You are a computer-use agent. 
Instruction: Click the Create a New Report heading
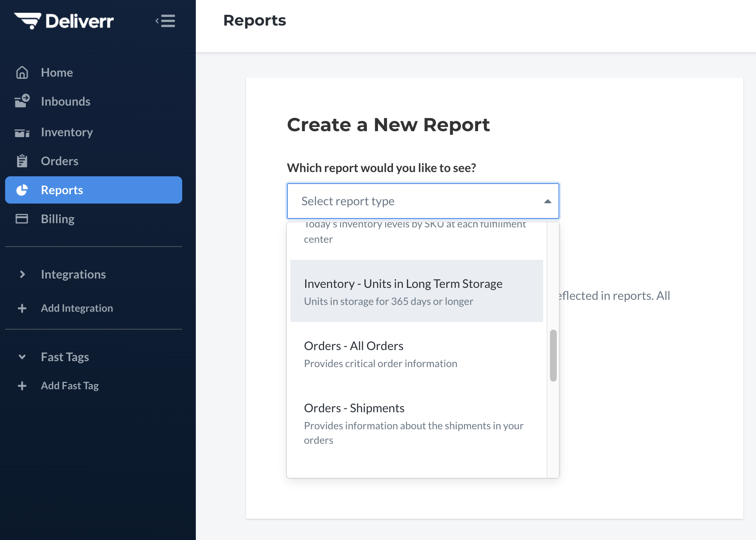388,125
